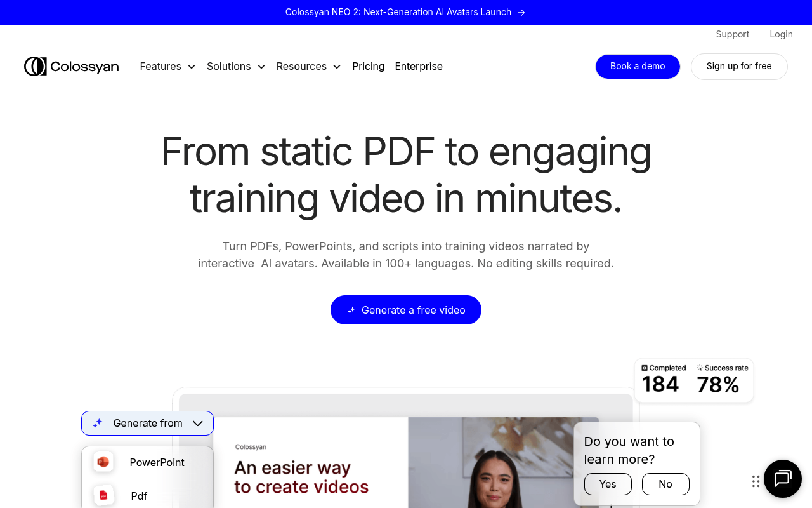Click the arrow icon in announcement banner
The image size is (812, 508).
tap(521, 13)
